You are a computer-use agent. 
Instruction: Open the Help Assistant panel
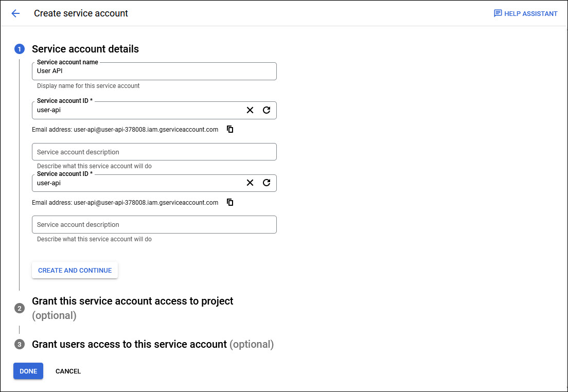[525, 13]
